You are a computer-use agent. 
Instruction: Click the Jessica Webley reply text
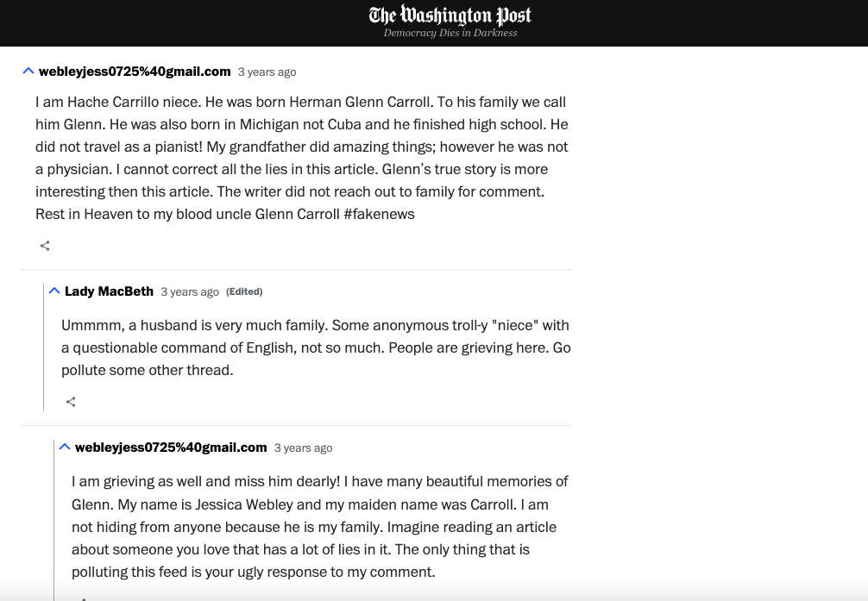point(319,526)
